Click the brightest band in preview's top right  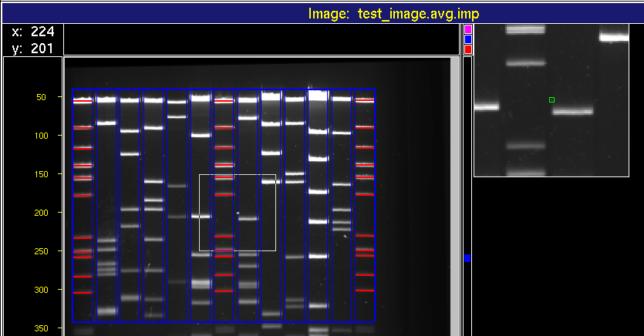(614, 38)
